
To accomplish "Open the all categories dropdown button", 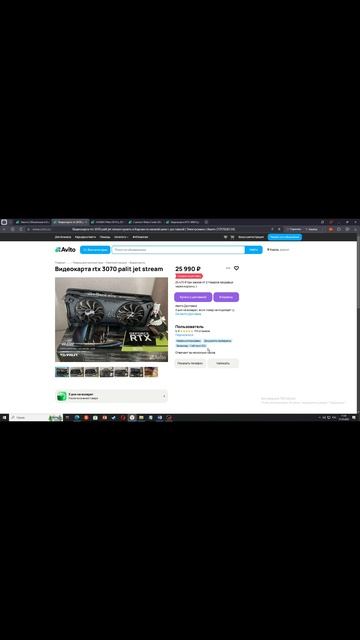I will (95, 250).
